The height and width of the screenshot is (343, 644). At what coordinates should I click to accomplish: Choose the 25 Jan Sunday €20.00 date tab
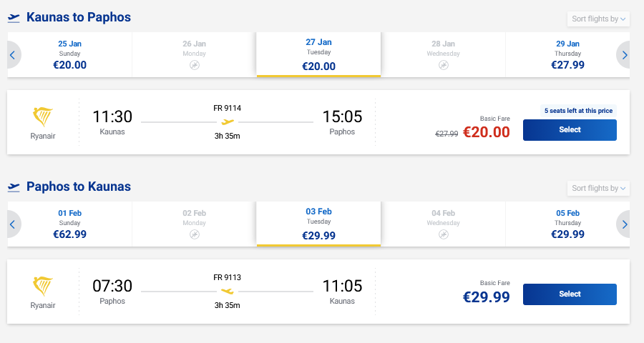click(69, 54)
